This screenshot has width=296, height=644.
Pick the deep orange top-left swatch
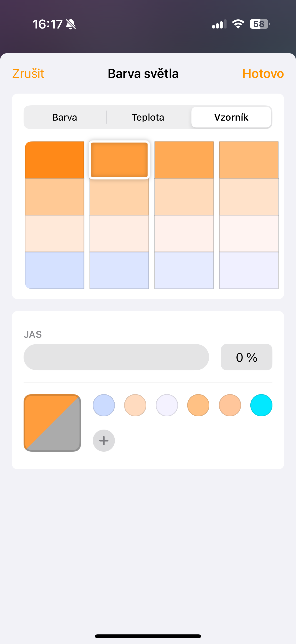[x=54, y=160]
